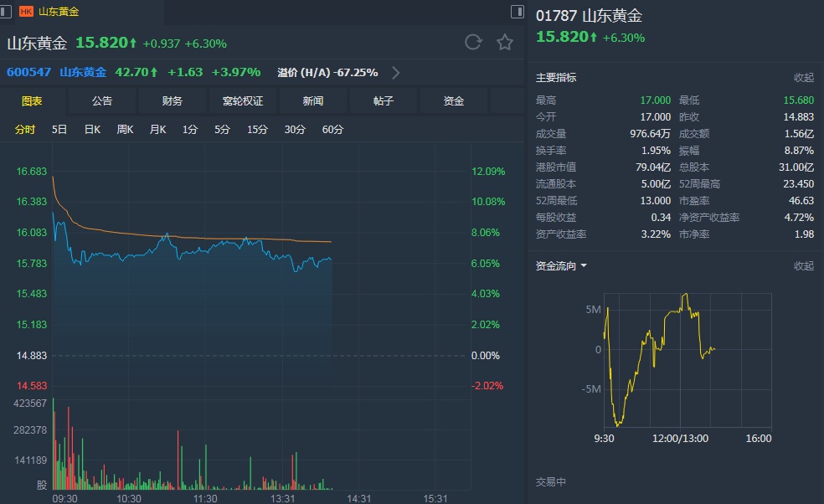The height and width of the screenshot is (504, 824).
Task: Click the 交易中 status text
Action: 551,482
